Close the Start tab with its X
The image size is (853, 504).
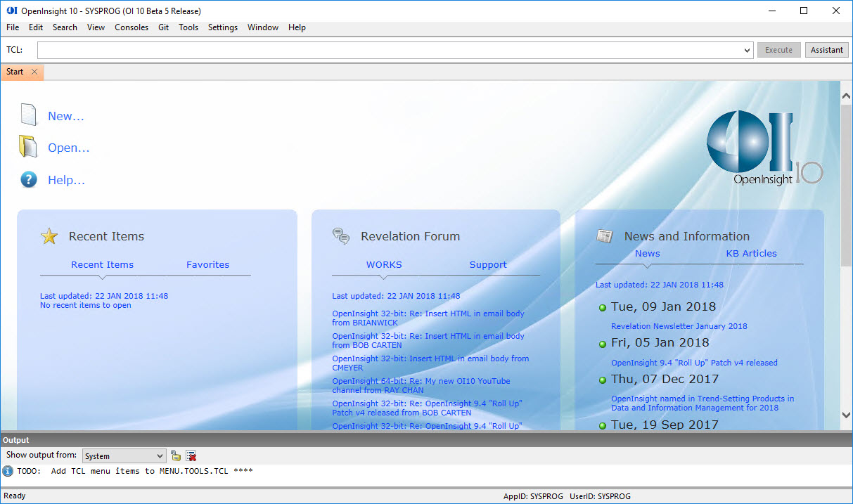(x=34, y=72)
